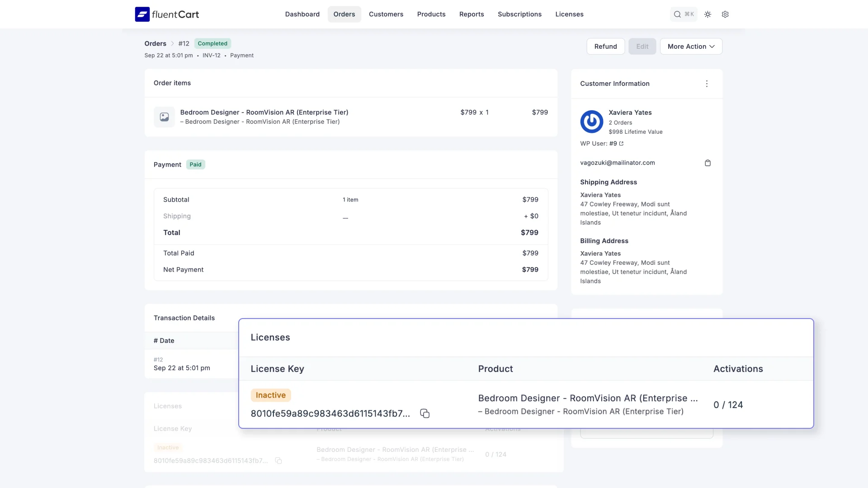Toggle light/dark theme sun icon
Viewport: 868px width, 488px height.
pyautogui.click(x=708, y=14)
